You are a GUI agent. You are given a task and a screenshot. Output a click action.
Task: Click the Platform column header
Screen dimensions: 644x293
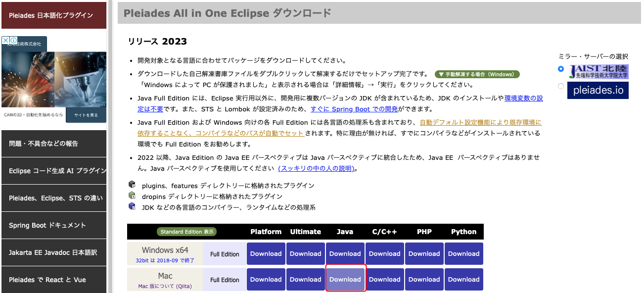[x=266, y=232]
